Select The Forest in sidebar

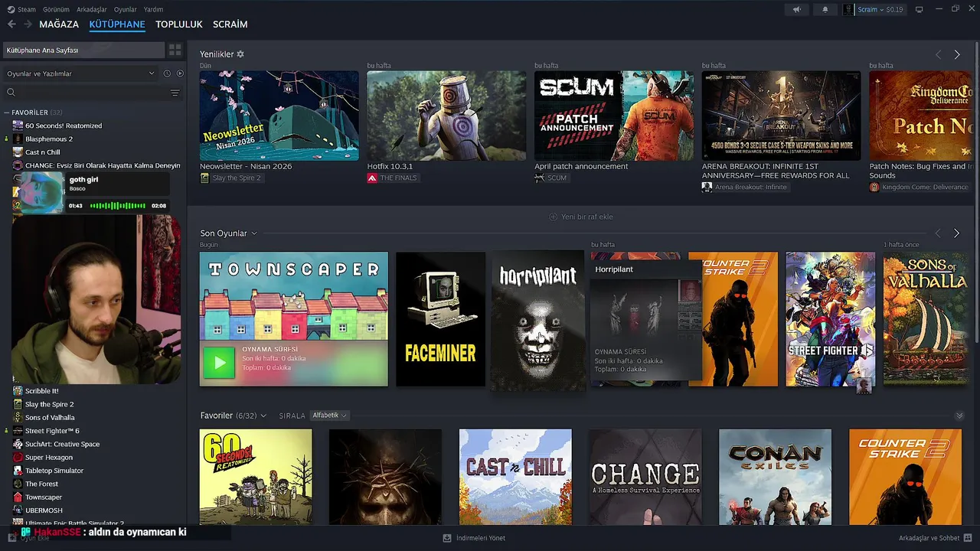41,484
